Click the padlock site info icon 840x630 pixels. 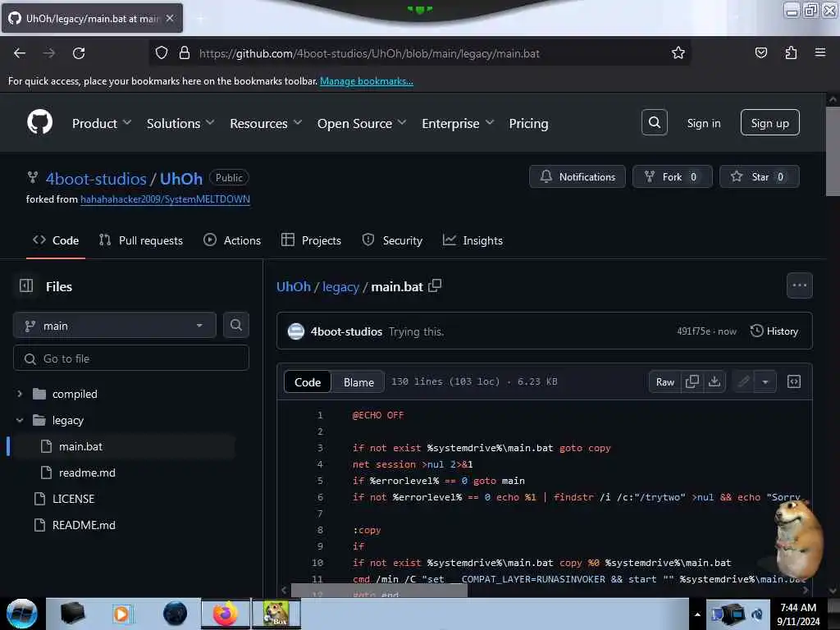(x=185, y=52)
